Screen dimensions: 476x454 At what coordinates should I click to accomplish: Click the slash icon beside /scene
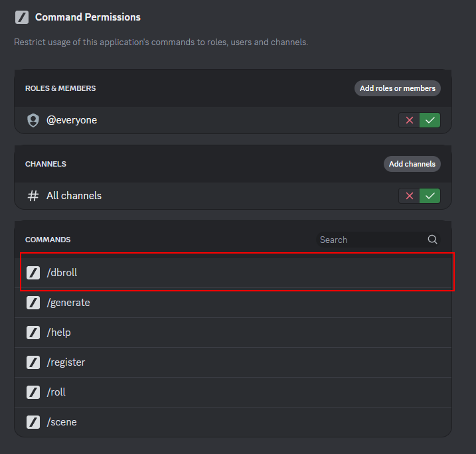pos(33,422)
